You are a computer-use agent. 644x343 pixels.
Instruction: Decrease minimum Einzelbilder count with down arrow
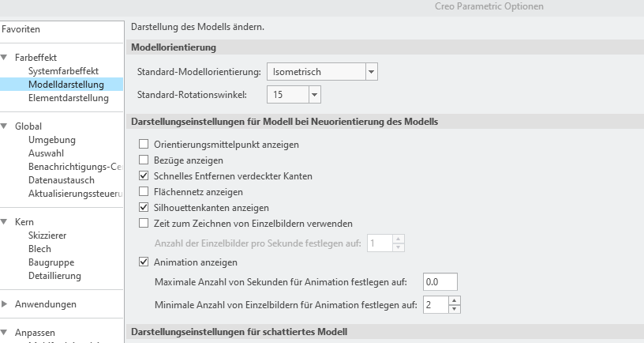455,309
